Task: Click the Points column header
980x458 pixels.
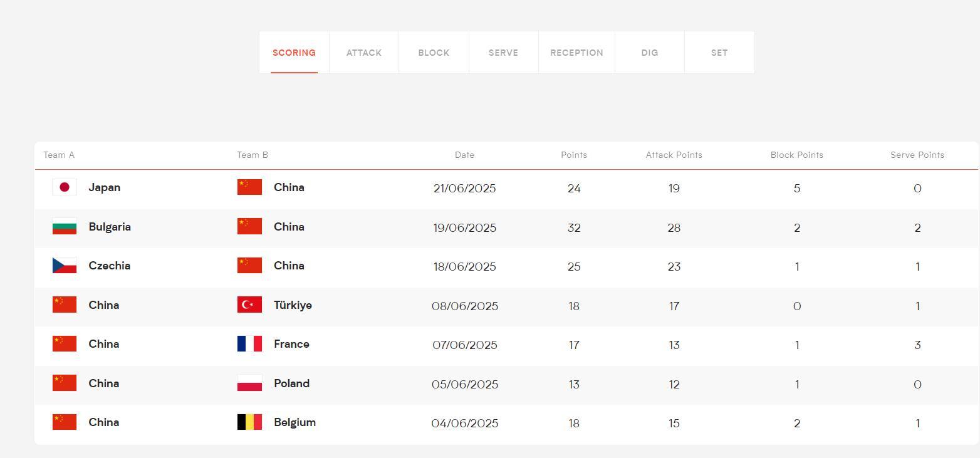Action: pyautogui.click(x=574, y=155)
